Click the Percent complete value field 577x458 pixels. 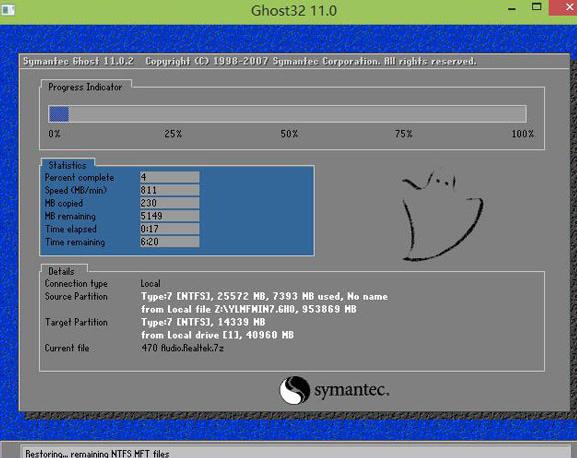point(170,177)
